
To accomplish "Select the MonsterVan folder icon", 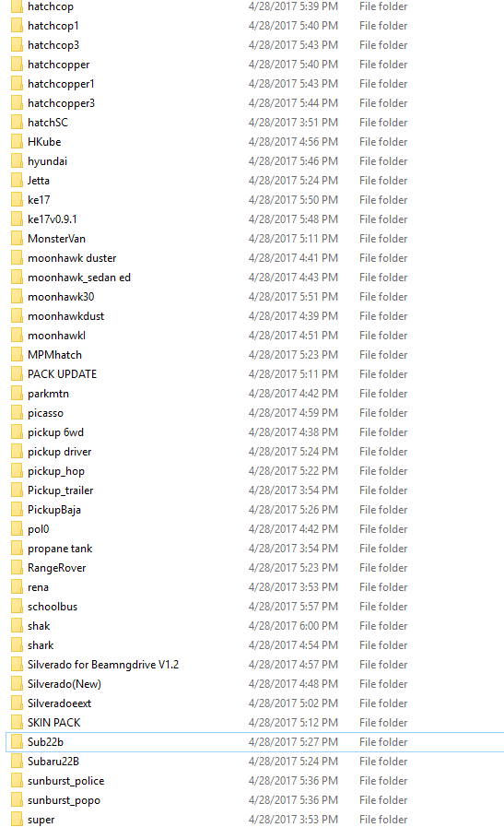I will (17, 239).
